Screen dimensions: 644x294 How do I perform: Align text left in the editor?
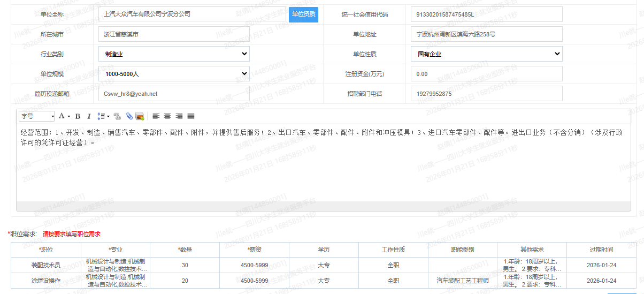click(x=156, y=116)
